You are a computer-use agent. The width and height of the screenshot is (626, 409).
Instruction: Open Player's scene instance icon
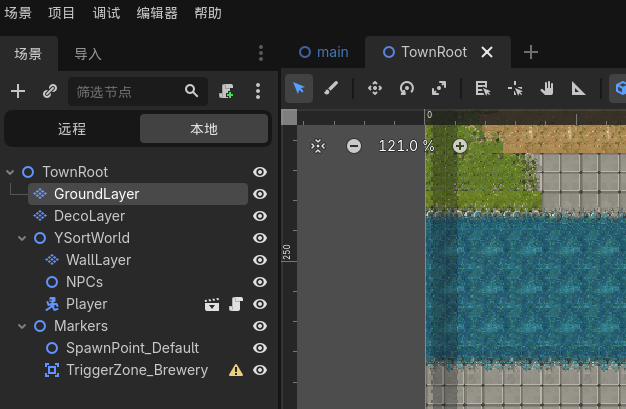tap(212, 304)
